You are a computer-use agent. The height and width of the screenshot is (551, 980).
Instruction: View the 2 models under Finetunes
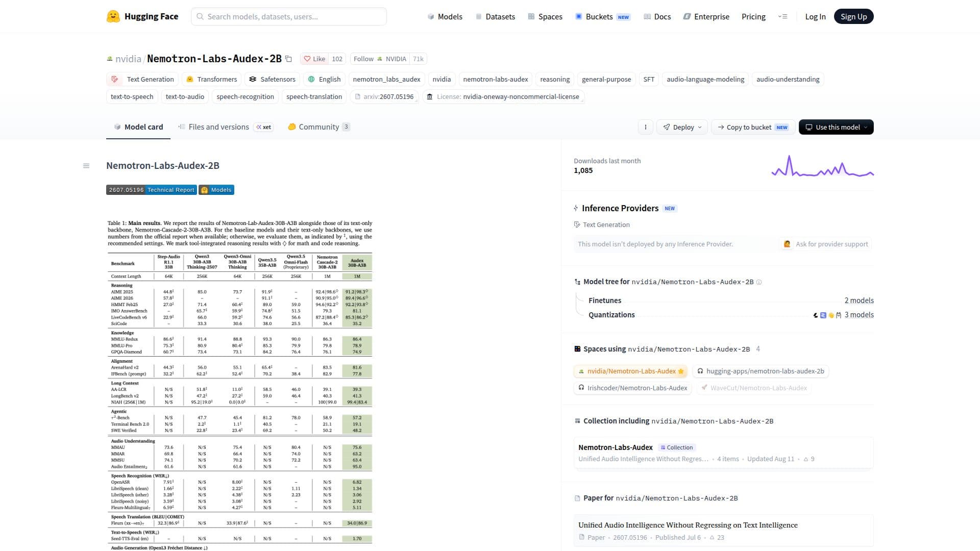[x=859, y=300]
